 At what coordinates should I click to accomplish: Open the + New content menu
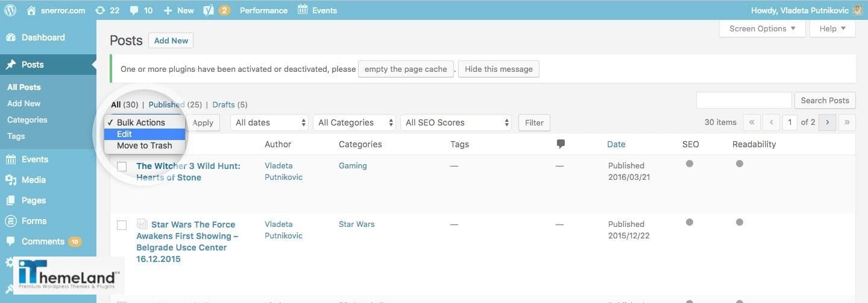click(x=178, y=10)
